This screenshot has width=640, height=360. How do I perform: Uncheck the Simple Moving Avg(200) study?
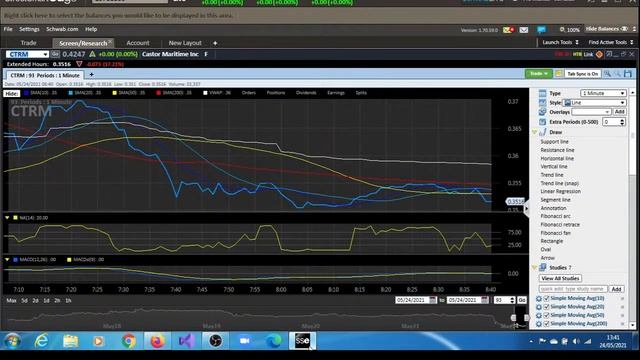pyautogui.click(x=547, y=324)
